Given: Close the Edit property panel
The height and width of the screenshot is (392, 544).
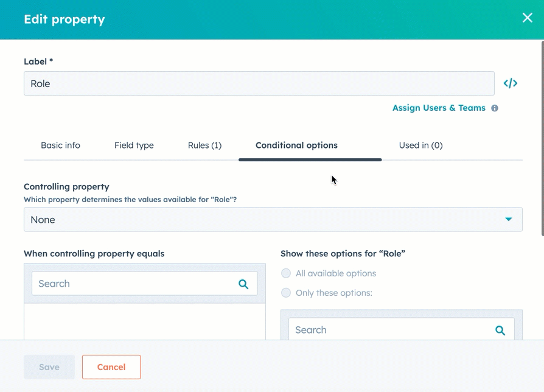Looking at the screenshot, I should 527,18.
